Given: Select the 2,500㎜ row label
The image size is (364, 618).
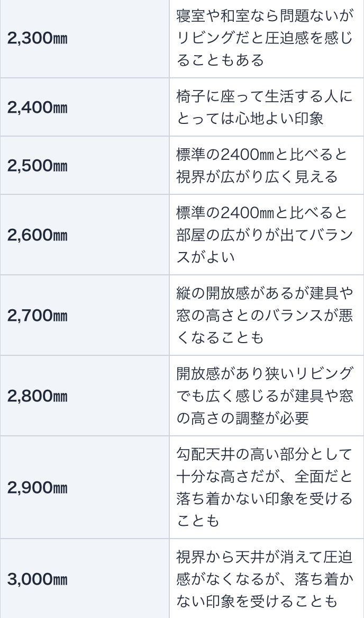Looking at the screenshot, I should click(x=37, y=165).
